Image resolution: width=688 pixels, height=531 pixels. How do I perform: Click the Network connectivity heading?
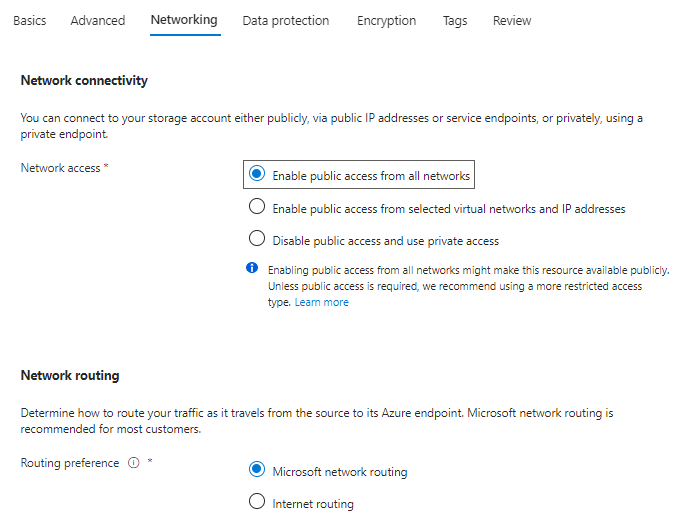[x=84, y=81]
